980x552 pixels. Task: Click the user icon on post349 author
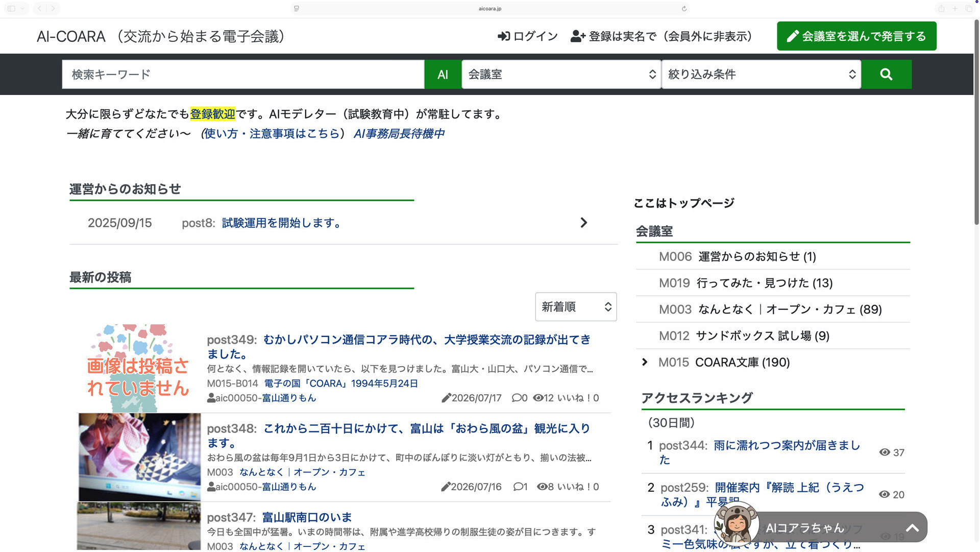point(211,398)
